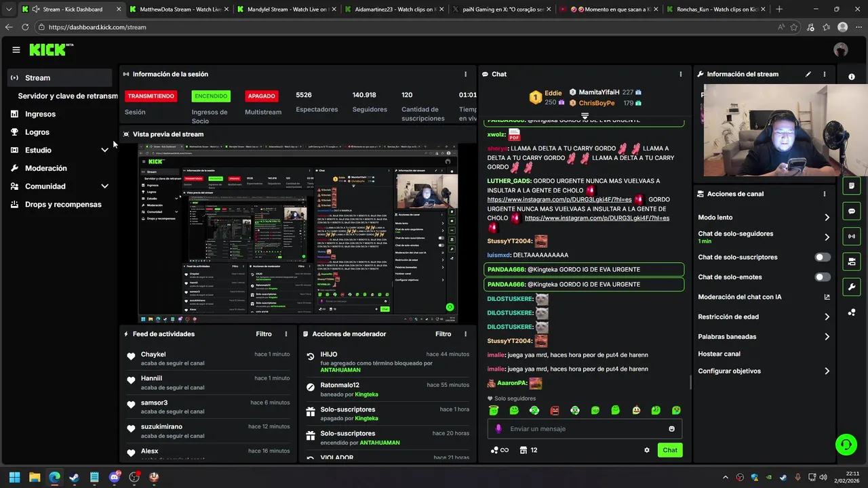Open Chat de solo-seguidores settings arrow
868x488 pixels.
(827, 237)
